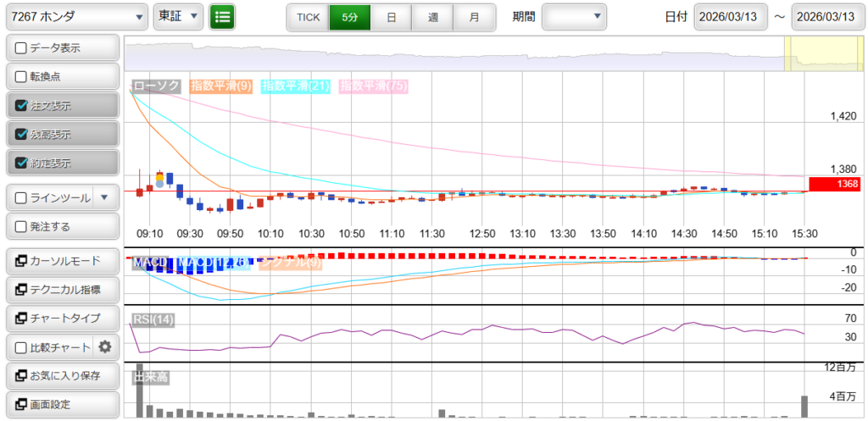Click the start date field 2026/03/13
The image size is (868, 421).
click(730, 17)
